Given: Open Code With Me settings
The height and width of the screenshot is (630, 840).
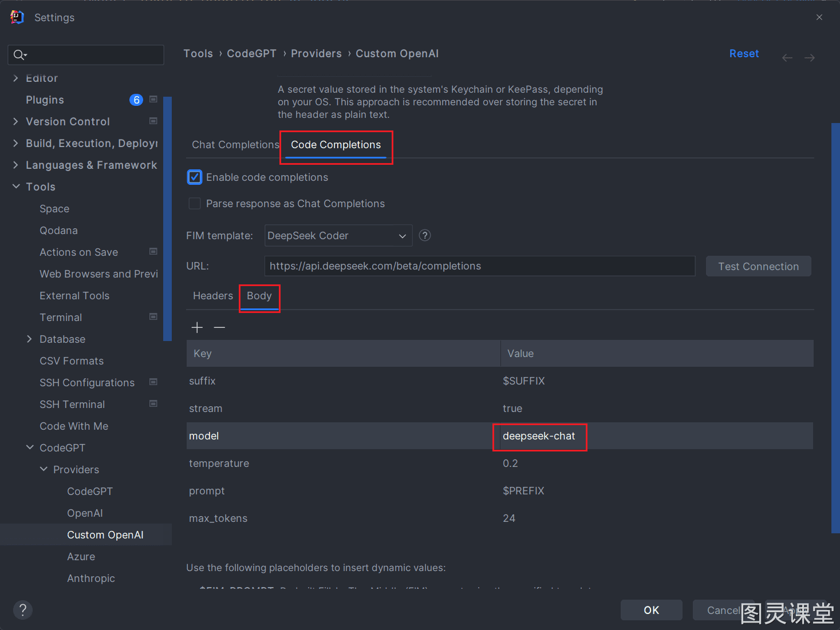Looking at the screenshot, I should click(x=74, y=426).
